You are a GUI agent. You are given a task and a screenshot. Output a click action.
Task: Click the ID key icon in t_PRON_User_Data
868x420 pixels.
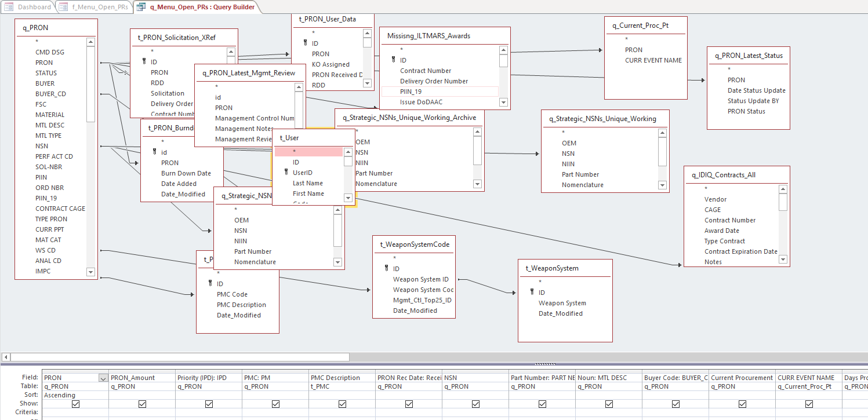(x=306, y=43)
